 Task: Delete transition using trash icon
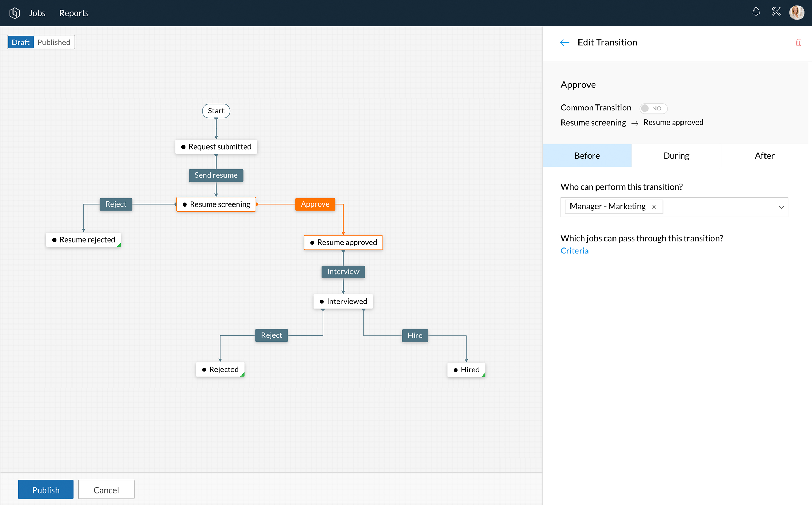click(x=798, y=42)
